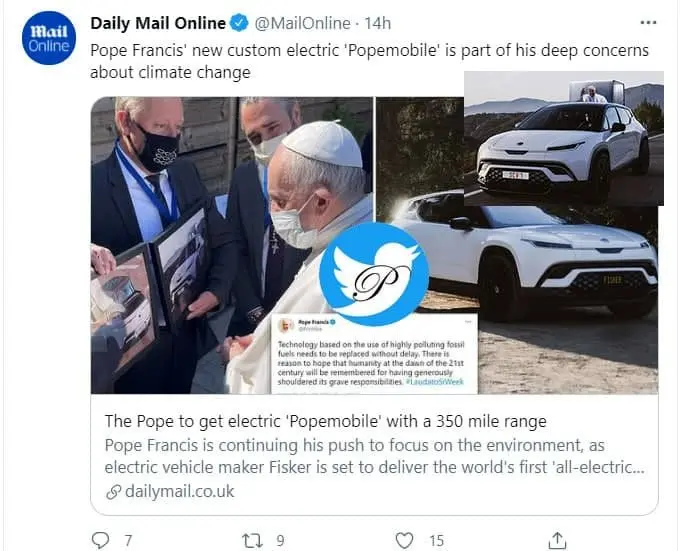Open the tweet's three-dot more menu
691x551 pixels.
pyautogui.click(x=648, y=22)
